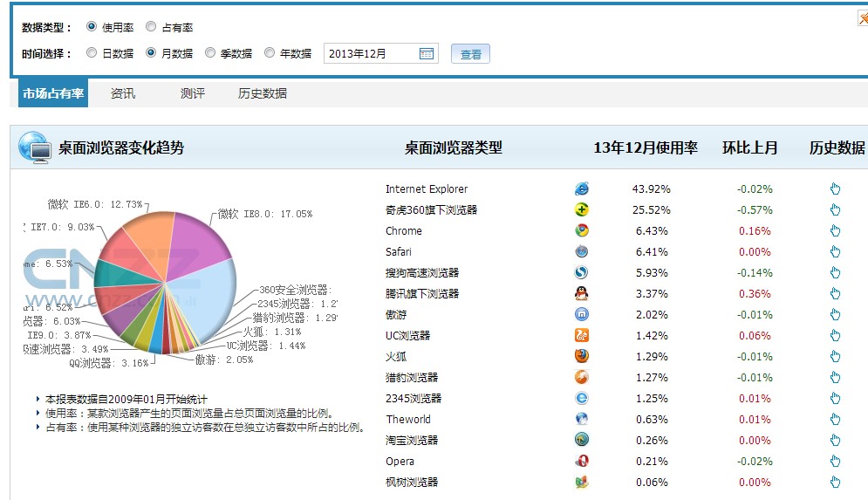This screenshot has width=868, height=500.
Task: Click the 0.36% monthly change value
Action: (755, 293)
